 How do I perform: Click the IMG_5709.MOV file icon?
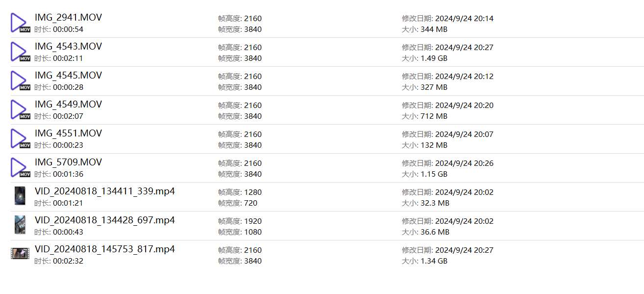pyautogui.click(x=20, y=168)
